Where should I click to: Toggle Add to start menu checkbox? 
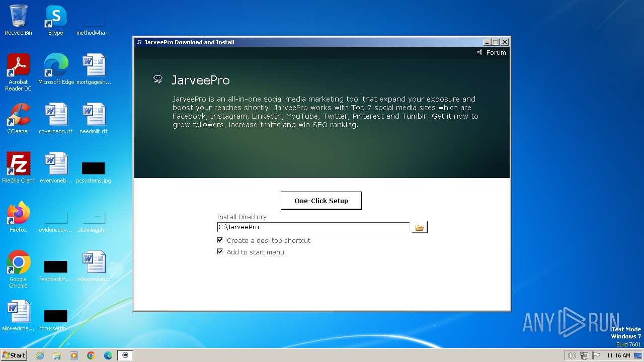click(220, 252)
